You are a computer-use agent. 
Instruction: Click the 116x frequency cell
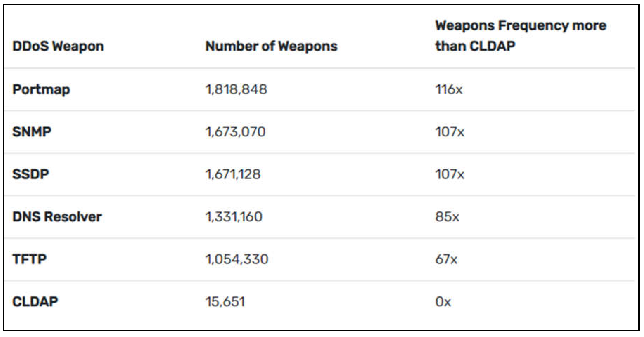(449, 89)
